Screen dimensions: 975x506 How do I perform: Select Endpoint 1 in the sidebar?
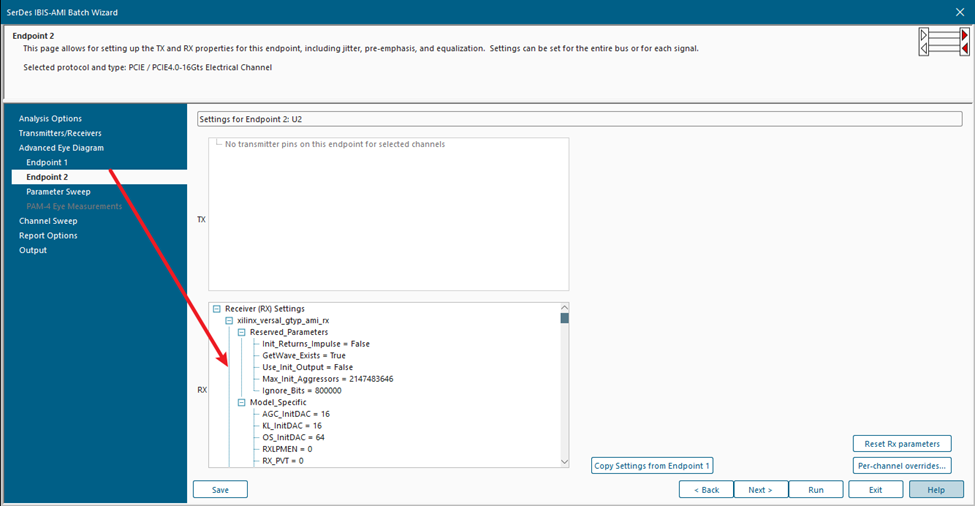[x=47, y=162]
